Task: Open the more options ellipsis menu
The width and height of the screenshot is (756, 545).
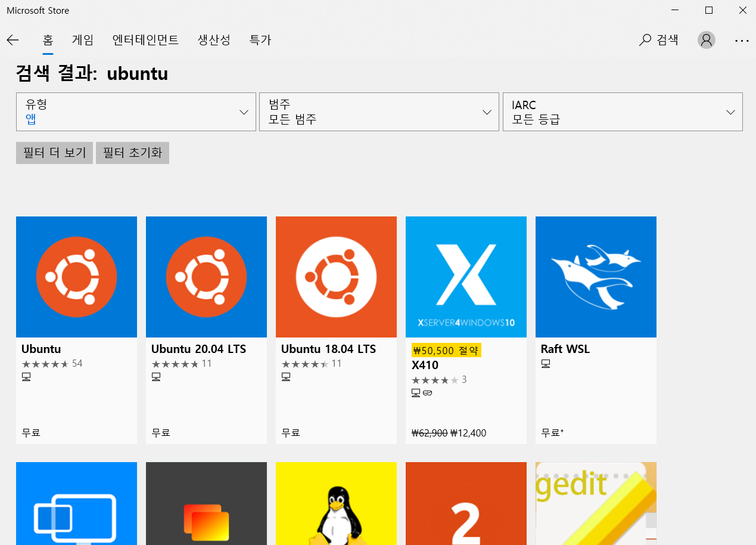Action: pyautogui.click(x=742, y=41)
